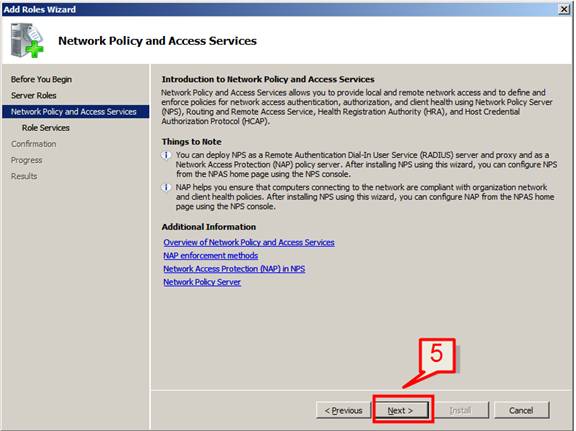Viewport: 576px width, 431px height.
Task: Select the Progress step in sidebar
Action: pos(26,160)
